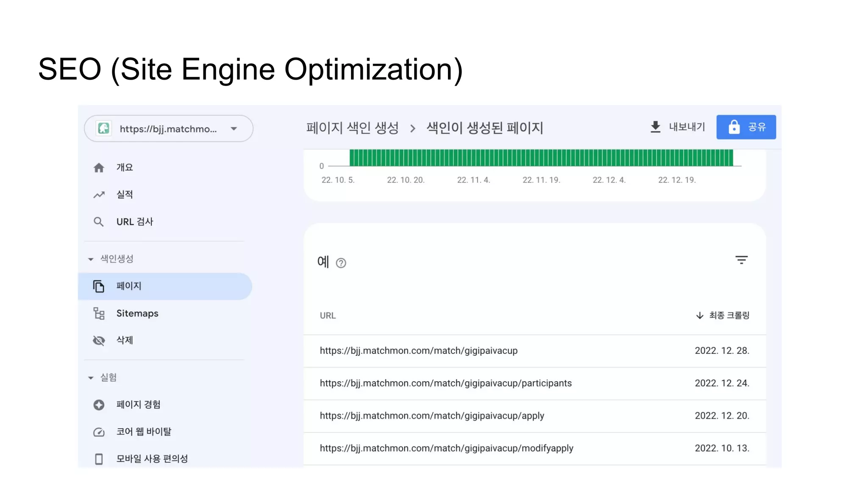Click the trend line icon for 실적
The width and height of the screenshot is (868, 488).
99,195
